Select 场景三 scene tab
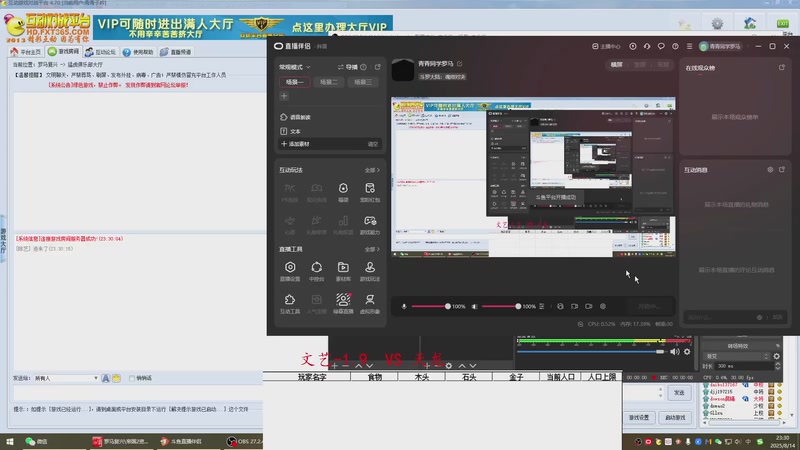The height and width of the screenshot is (450, 800). pos(363,82)
